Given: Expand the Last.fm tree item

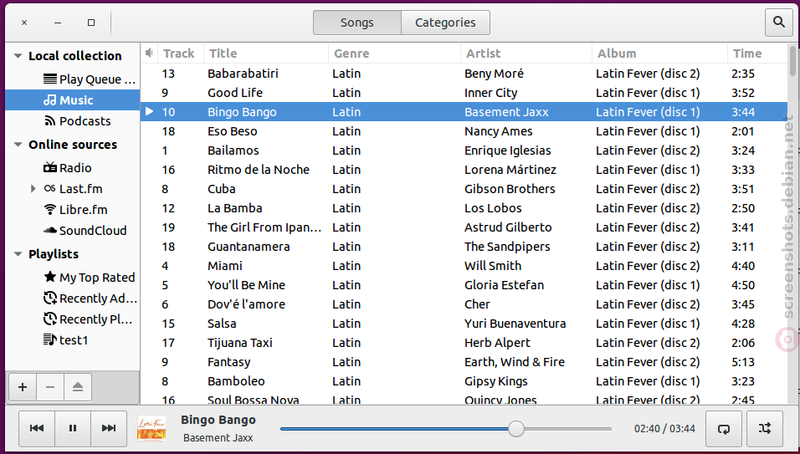Looking at the screenshot, I should pyautogui.click(x=33, y=189).
